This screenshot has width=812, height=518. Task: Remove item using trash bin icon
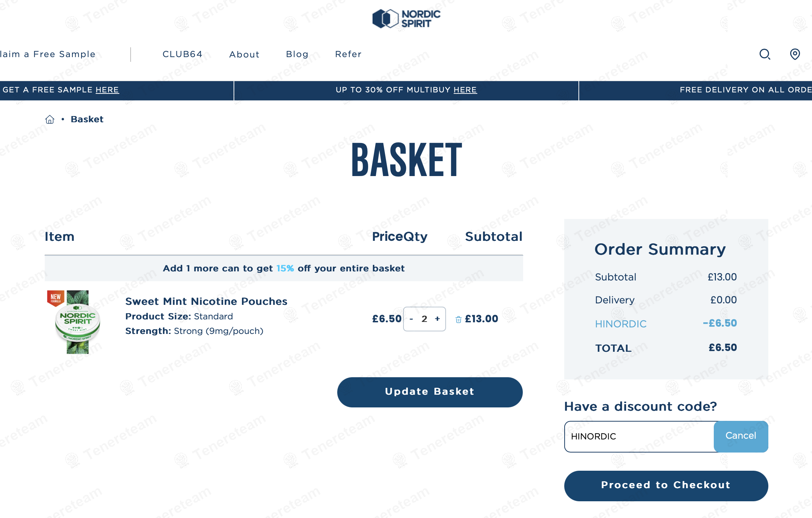coord(458,319)
